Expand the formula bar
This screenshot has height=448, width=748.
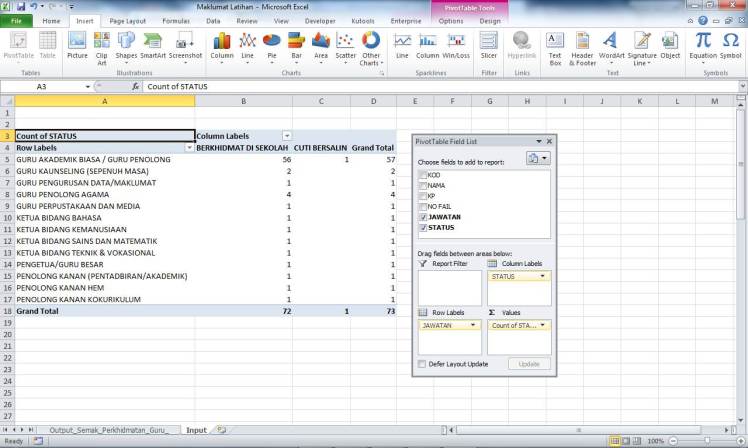click(742, 86)
